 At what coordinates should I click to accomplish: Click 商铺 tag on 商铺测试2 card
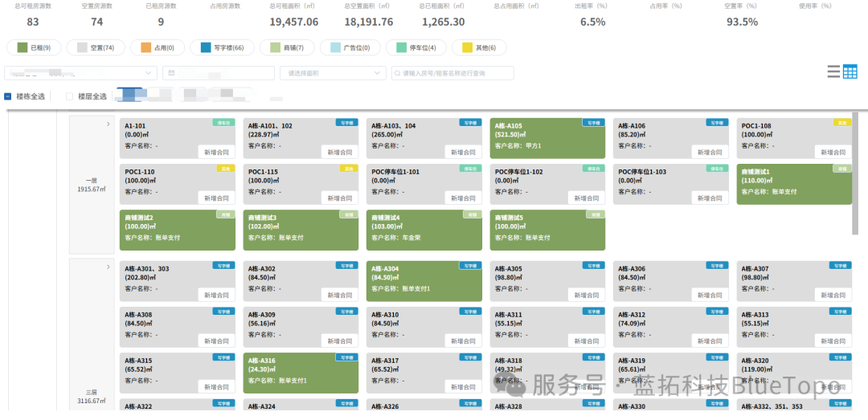[225, 214]
